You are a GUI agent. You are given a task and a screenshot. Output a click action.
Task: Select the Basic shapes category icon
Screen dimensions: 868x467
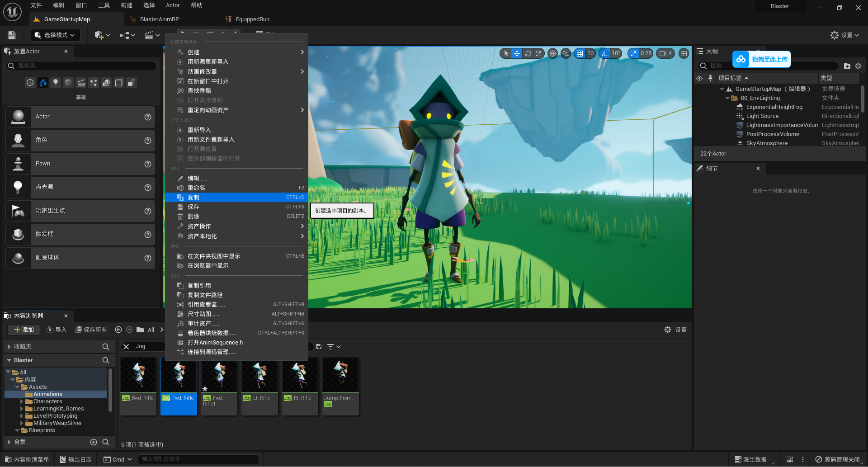click(42, 83)
